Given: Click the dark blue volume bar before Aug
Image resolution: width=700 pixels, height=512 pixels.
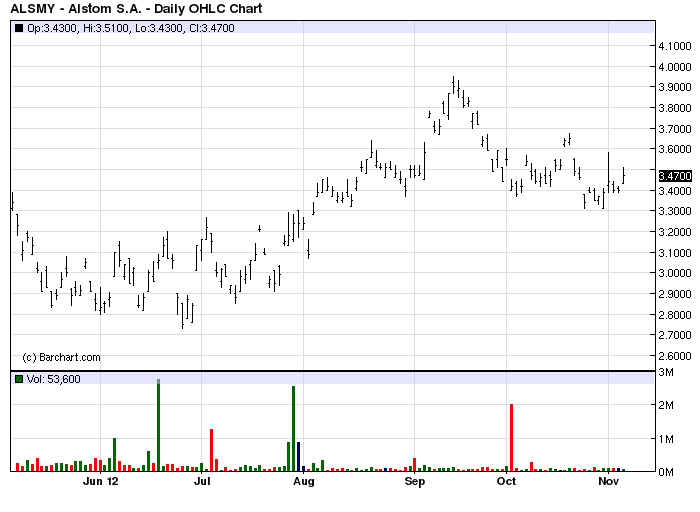Looking at the screenshot, I should click(x=299, y=457).
